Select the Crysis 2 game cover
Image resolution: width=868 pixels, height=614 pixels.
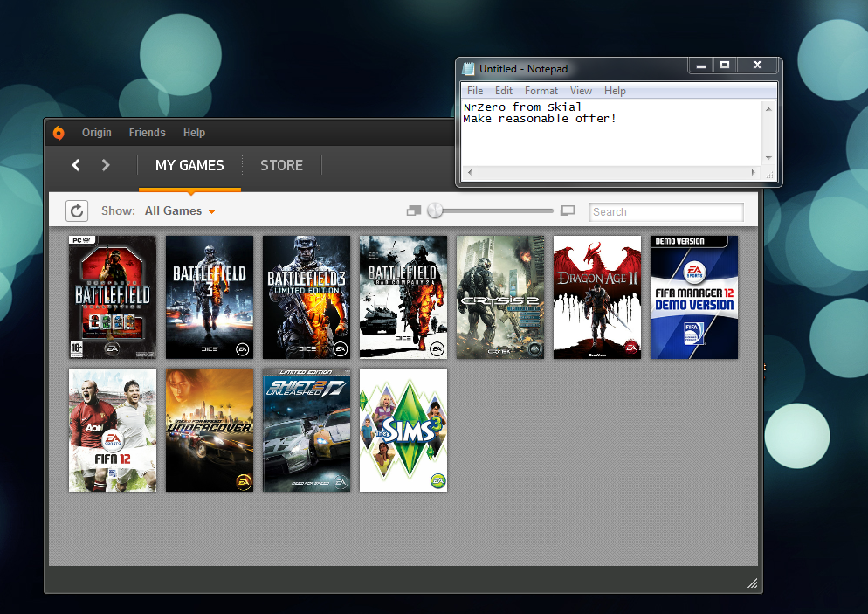[499, 297]
